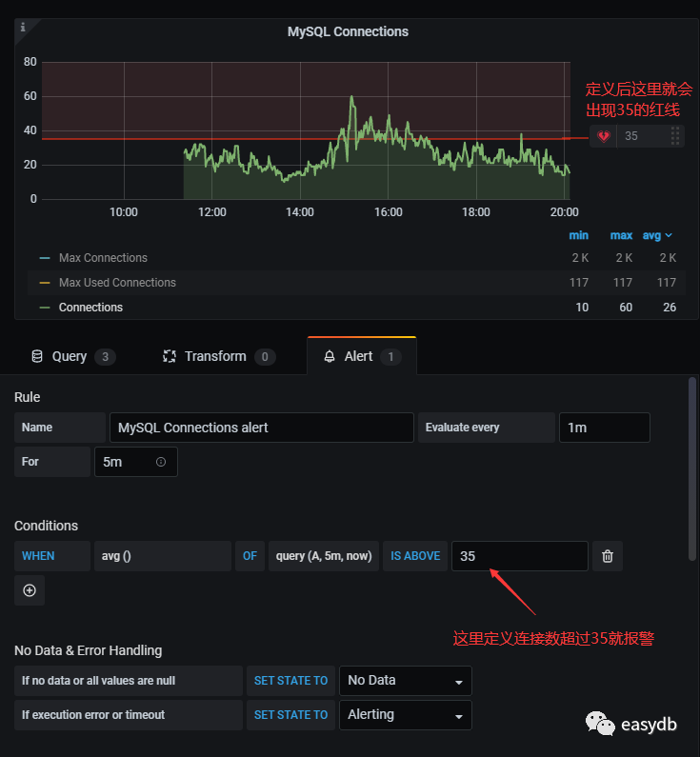
Task: Click the alert name input field
Action: 261,428
